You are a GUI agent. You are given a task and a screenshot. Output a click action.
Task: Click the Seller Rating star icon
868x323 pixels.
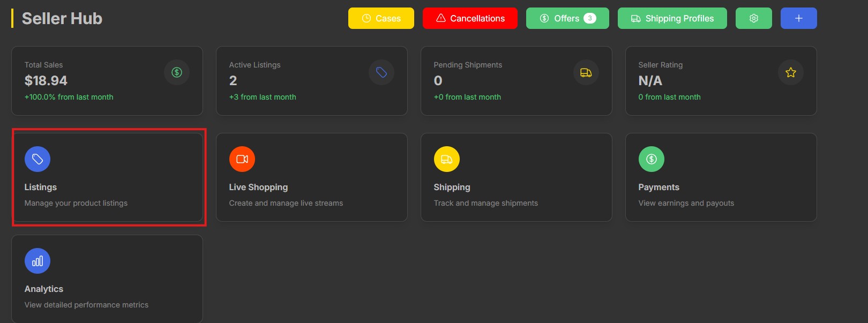[791, 72]
